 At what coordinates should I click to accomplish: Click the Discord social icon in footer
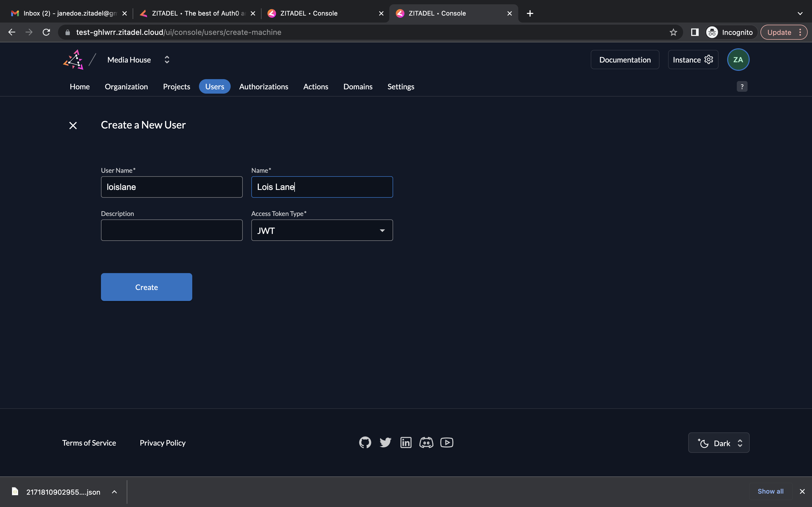426,443
